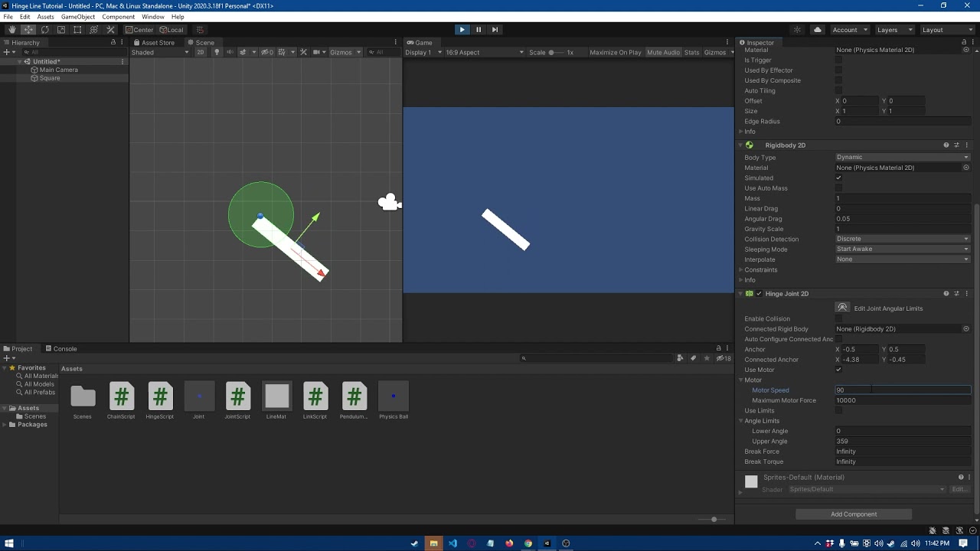Select the LinkScript asset
Image resolution: width=980 pixels, height=551 pixels.
point(315,401)
